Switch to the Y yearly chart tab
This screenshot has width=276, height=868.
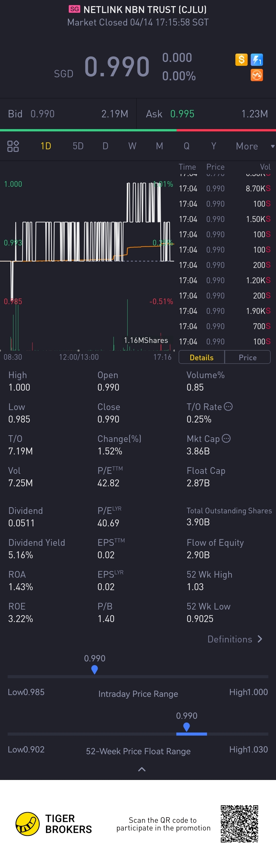pos(213,146)
